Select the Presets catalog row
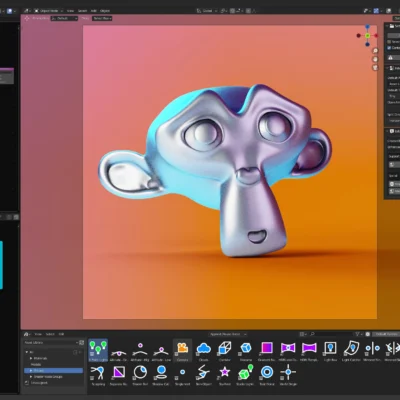This screenshot has width=400, height=400. (x=53, y=371)
